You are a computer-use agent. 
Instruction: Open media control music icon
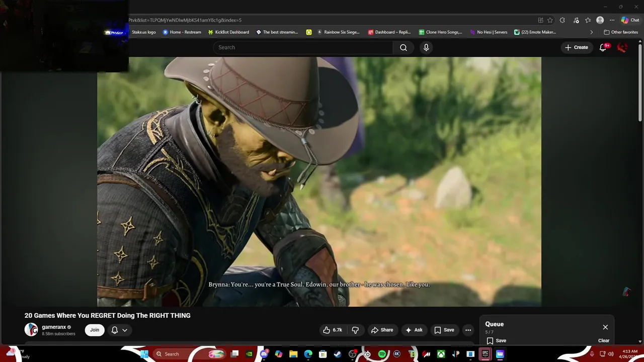click(576, 20)
